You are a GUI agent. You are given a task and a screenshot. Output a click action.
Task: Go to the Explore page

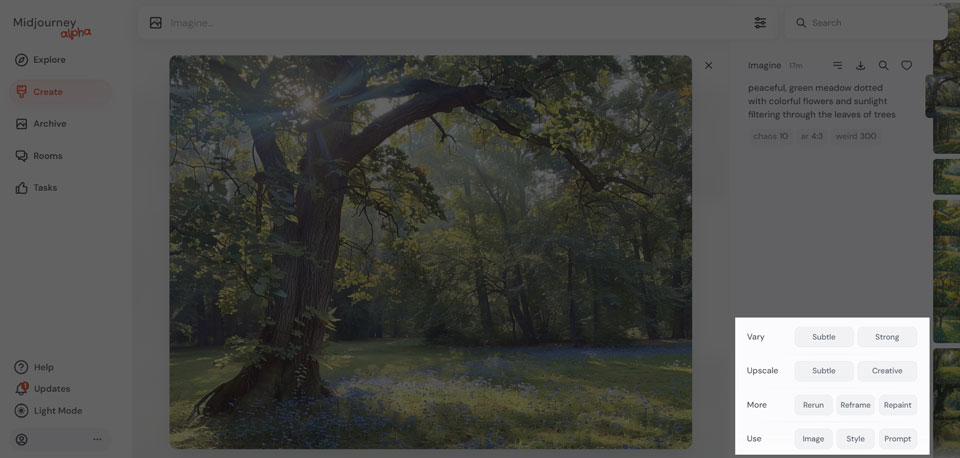pos(40,59)
